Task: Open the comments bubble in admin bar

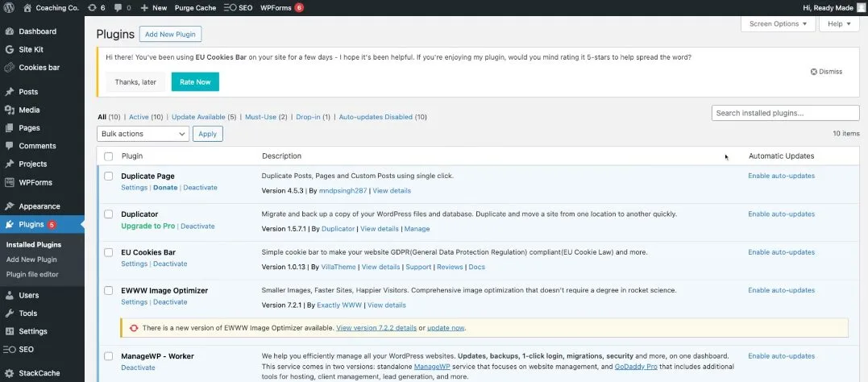Action: tap(118, 8)
